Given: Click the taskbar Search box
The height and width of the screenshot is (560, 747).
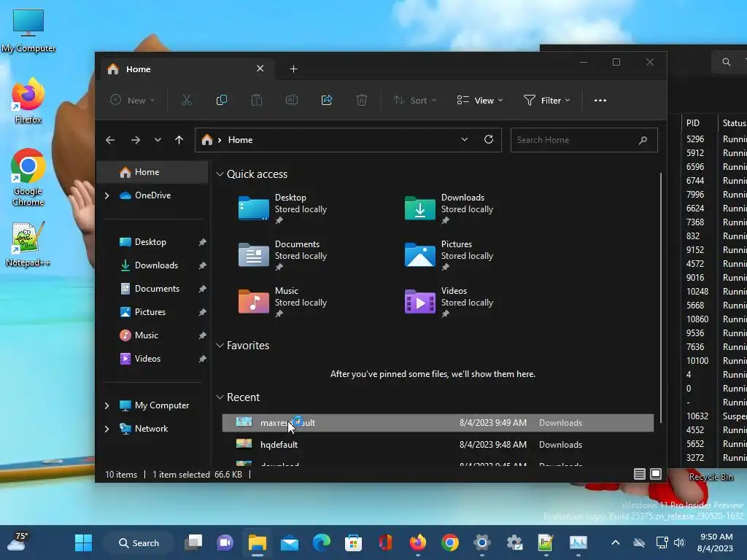Looking at the screenshot, I should (139, 542).
